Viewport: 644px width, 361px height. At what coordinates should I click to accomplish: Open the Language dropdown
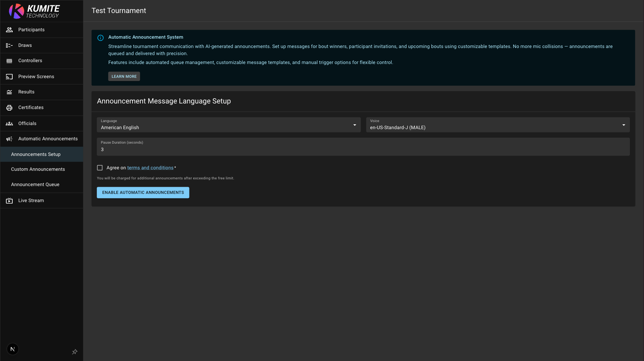[229, 125]
